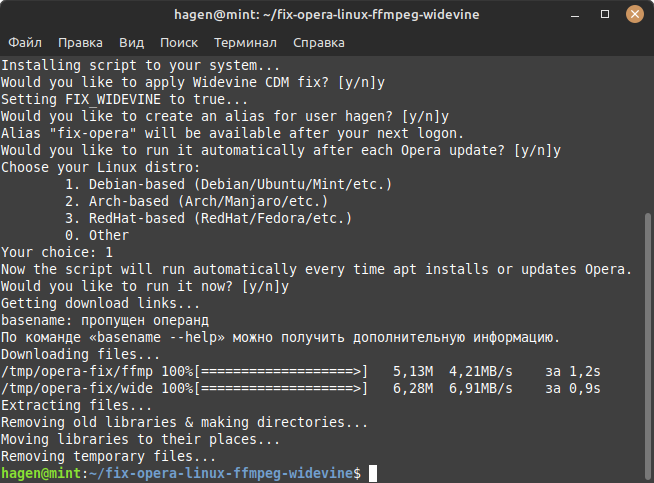Click the "create an alias for user hagen" line
This screenshot has width=654, height=483.
tap(225, 116)
